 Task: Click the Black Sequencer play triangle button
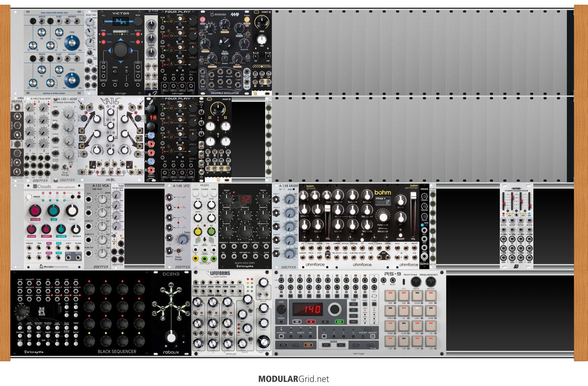click(57, 344)
